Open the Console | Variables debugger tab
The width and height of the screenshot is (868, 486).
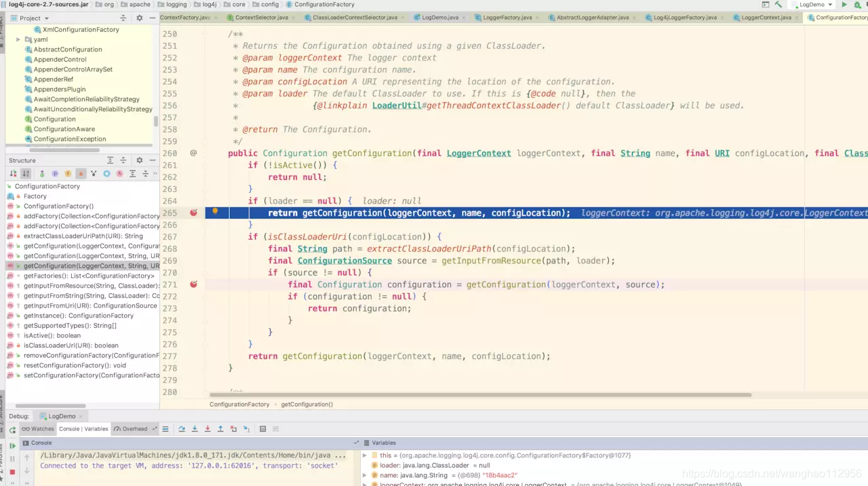[x=83, y=429]
